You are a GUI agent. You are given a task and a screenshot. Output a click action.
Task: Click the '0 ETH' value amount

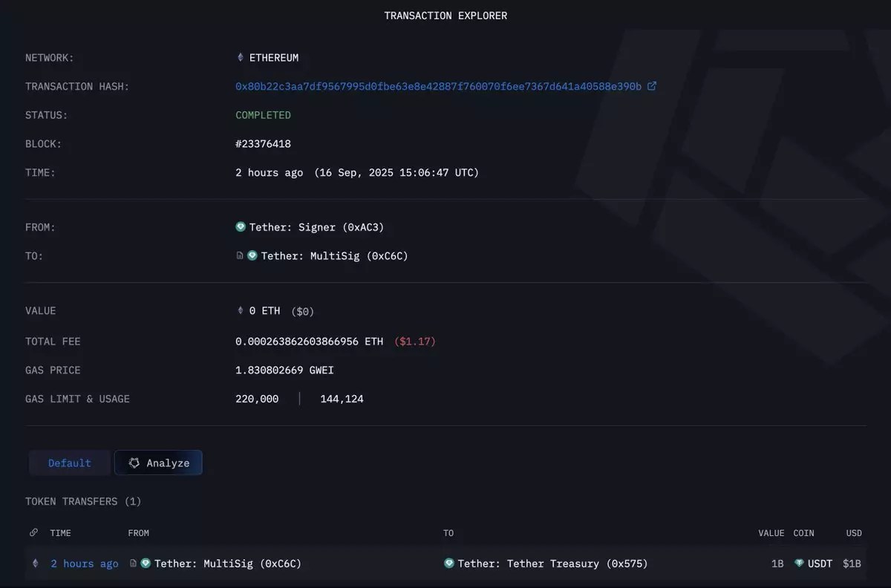(264, 310)
